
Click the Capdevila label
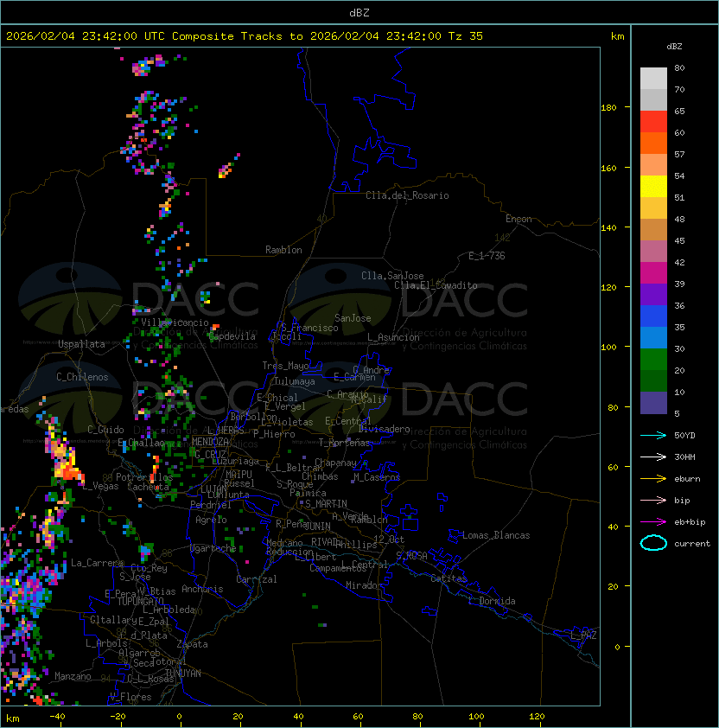[x=232, y=336]
